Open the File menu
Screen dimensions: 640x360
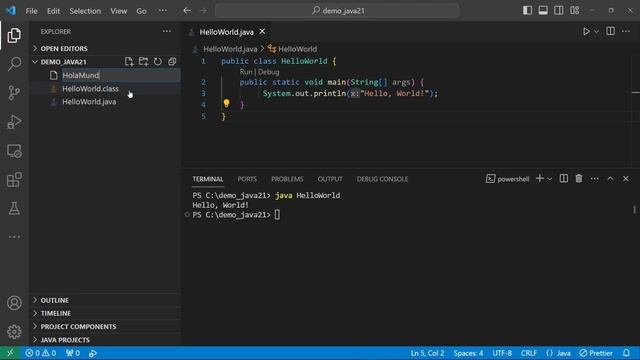pos(31,11)
